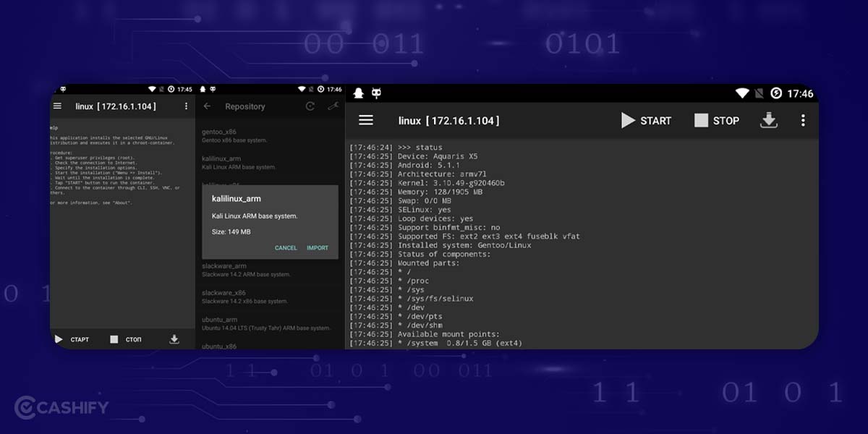Tap the deploy download icon in the top toolbar
The width and height of the screenshot is (868, 434).
(769, 120)
